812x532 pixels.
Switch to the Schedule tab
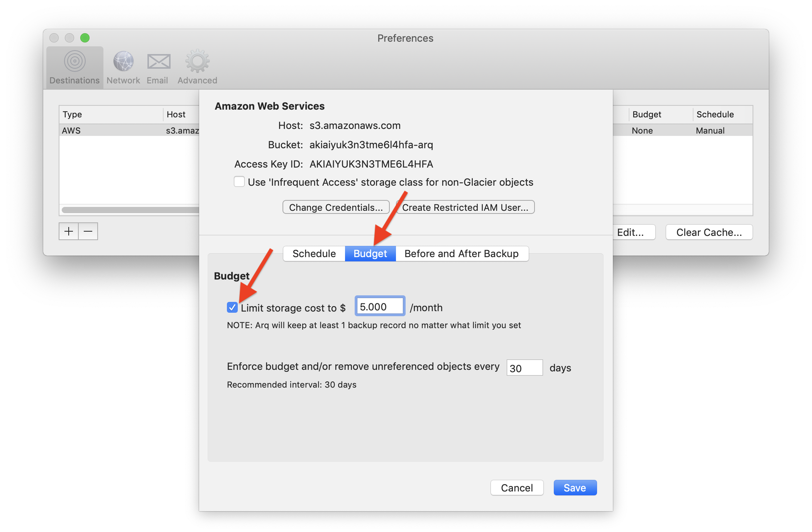314,254
